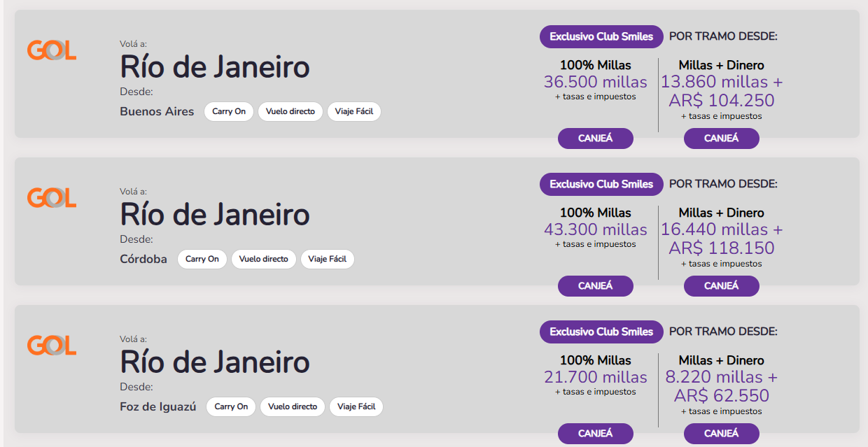The width and height of the screenshot is (868, 447).
Task: Open Exclusivo Club Smiles badge on Córdoba offer
Action: [x=601, y=184]
